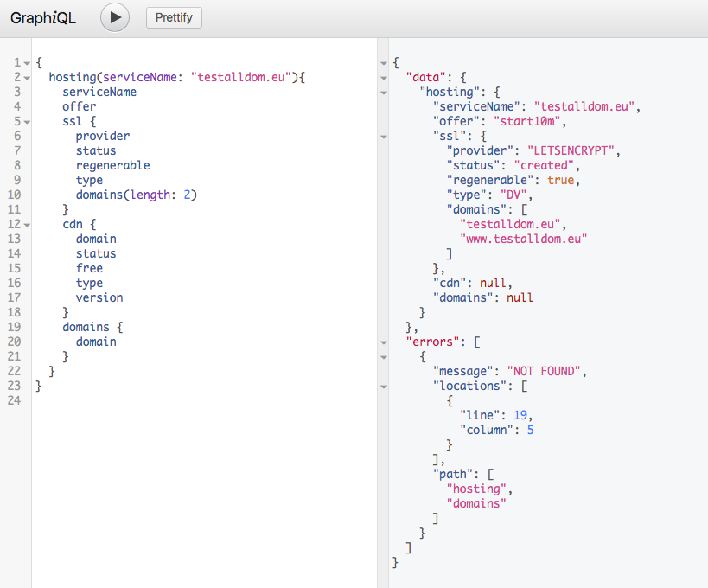Click the empty line 24 in the query editor
708x588 pixels.
pyautogui.click(x=204, y=400)
